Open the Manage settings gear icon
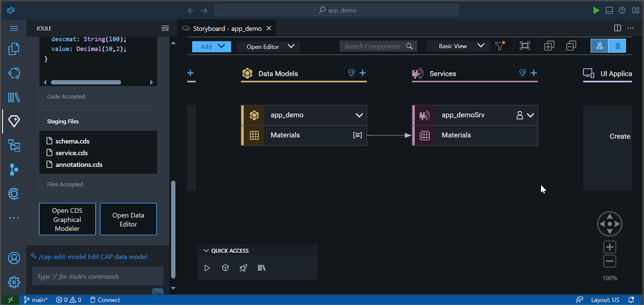The image size is (644, 305). click(x=14, y=282)
